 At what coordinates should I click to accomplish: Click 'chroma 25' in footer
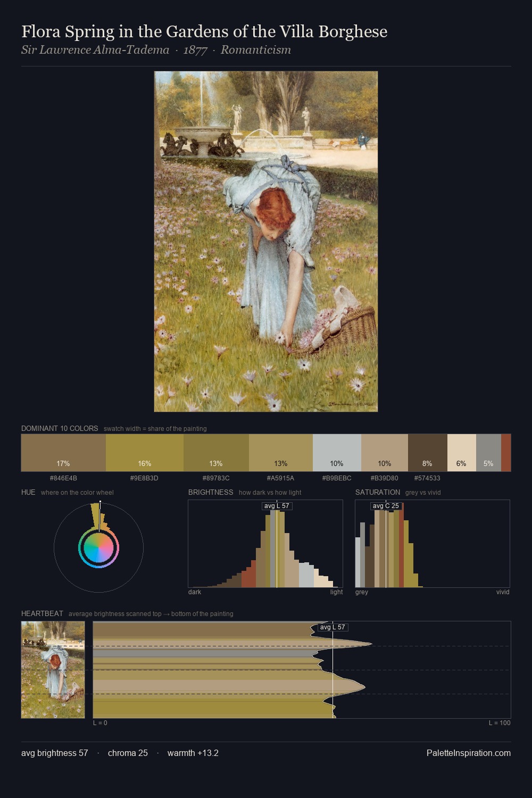tap(128, 753)
